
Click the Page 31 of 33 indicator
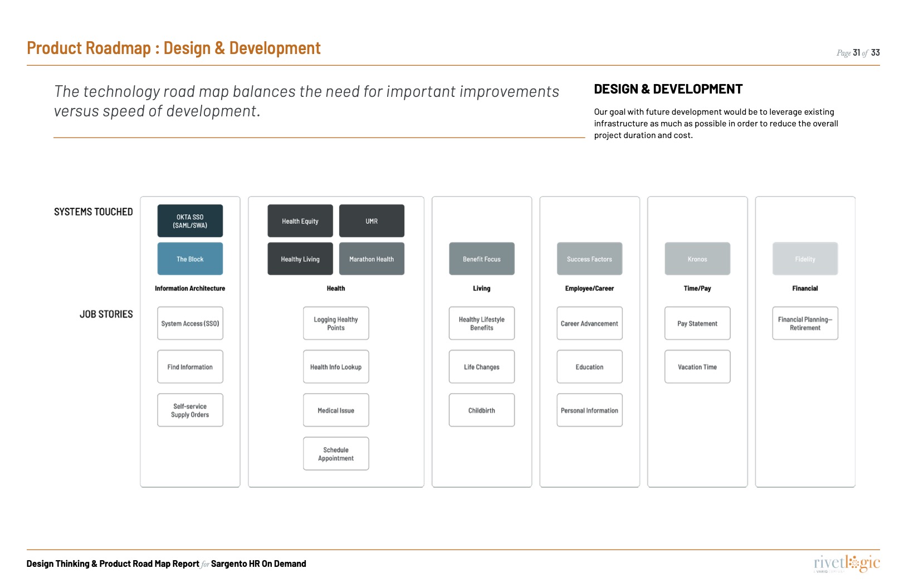pos(858,53)
